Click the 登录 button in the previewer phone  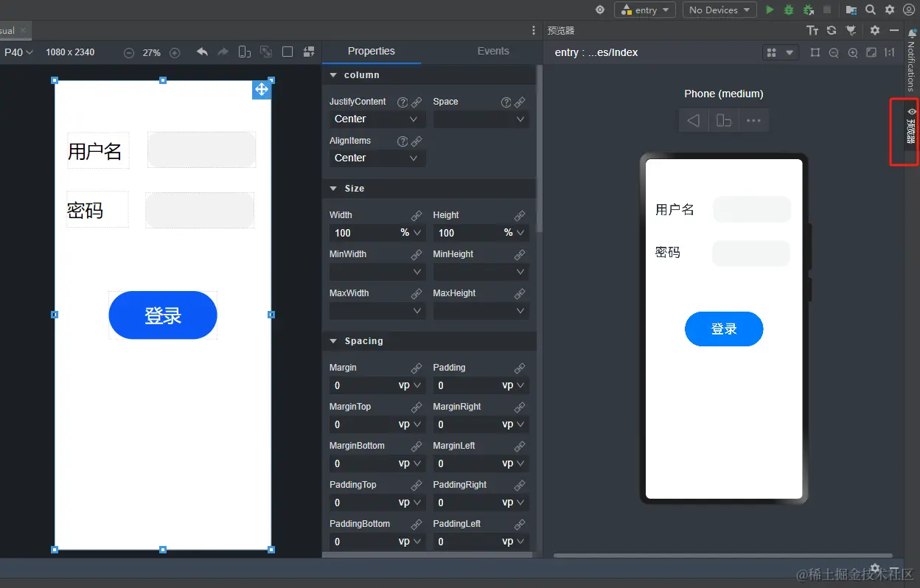tap(724, 329)
